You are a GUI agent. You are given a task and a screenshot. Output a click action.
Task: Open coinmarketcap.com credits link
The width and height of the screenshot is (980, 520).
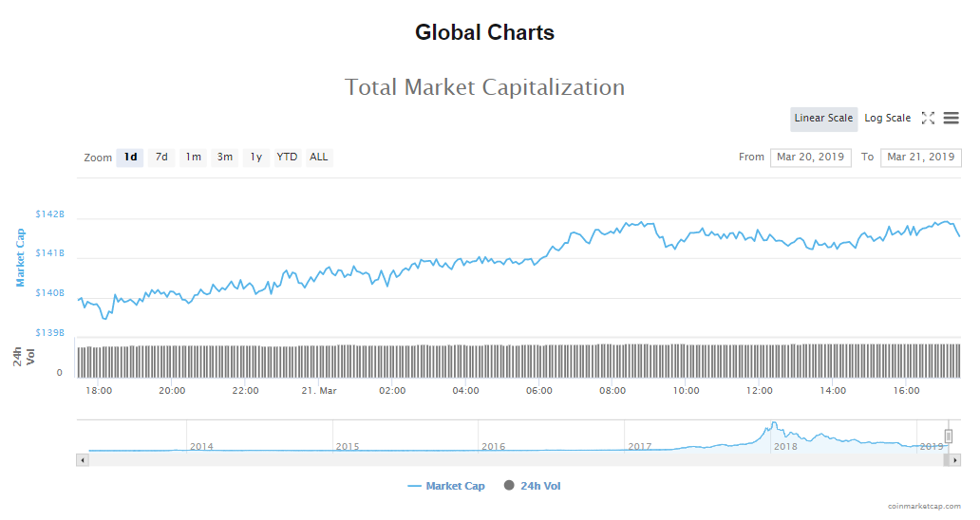click(x=926, y=507)
